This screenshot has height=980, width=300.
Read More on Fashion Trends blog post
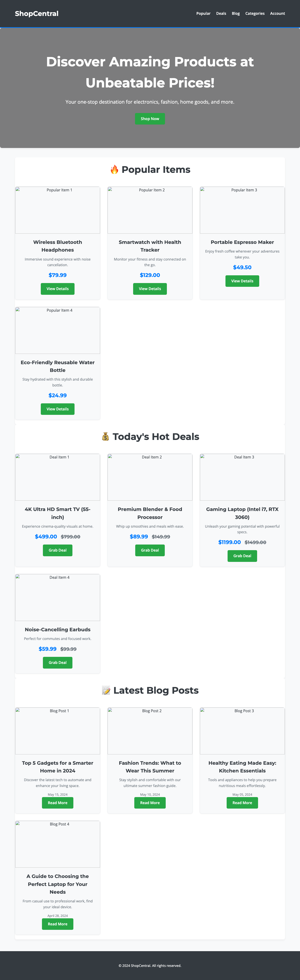[x=150, y=803]
